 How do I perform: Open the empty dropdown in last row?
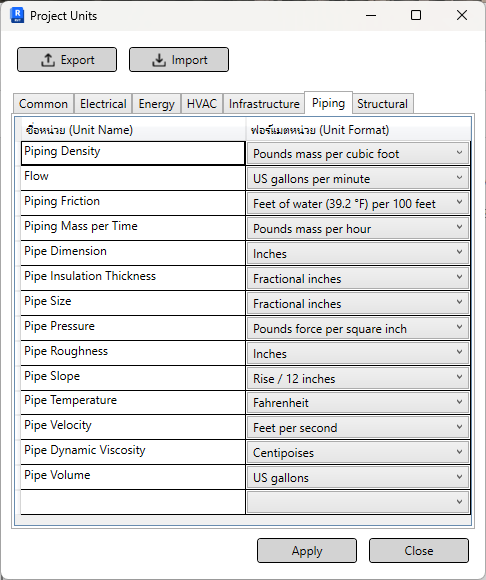coord(358,502)
